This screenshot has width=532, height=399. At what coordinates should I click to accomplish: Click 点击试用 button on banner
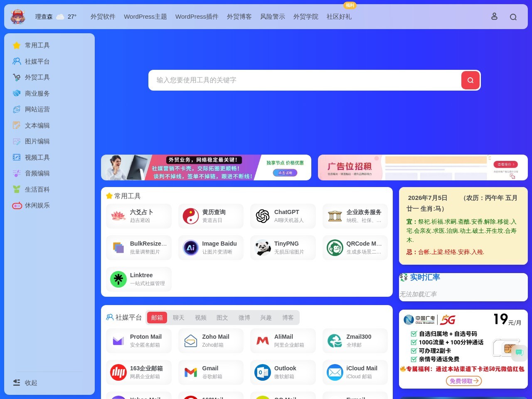tap(285, 173)
